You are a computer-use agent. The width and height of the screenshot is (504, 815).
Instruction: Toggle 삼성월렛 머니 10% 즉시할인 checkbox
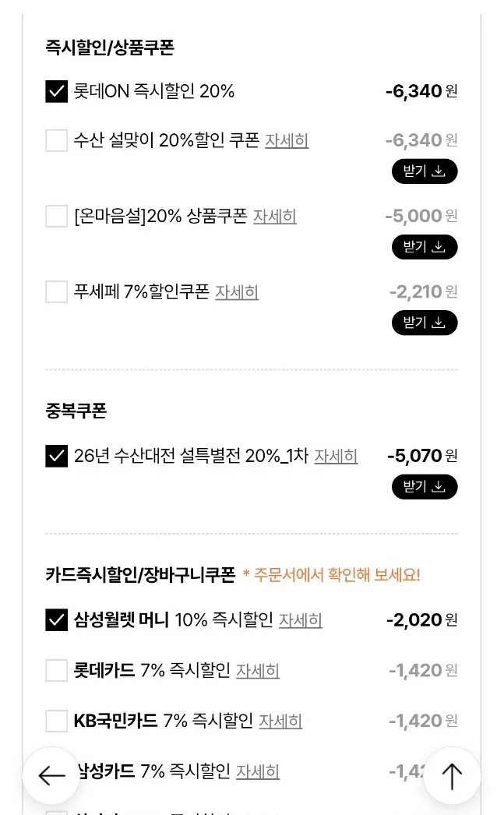[57, 620]
